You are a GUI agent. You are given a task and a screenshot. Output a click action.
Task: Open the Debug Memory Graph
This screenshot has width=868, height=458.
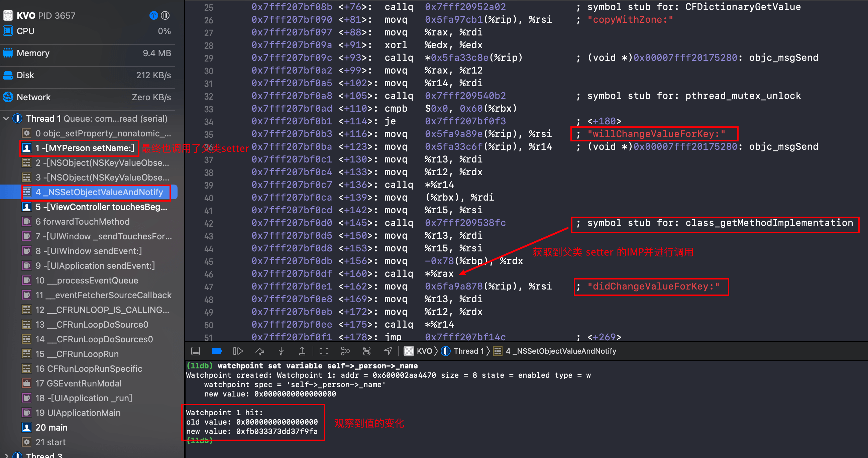pyautogui.click(x=345, y=351)
